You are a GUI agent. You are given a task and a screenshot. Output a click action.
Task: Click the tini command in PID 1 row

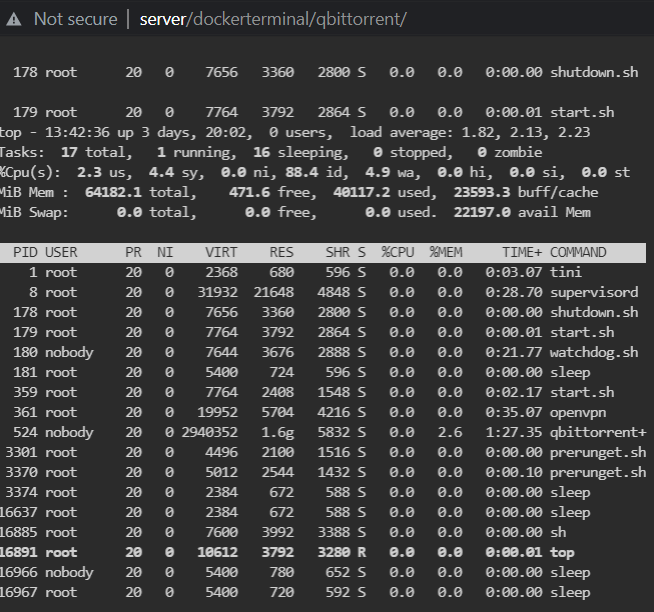click(x=566, y=272)
